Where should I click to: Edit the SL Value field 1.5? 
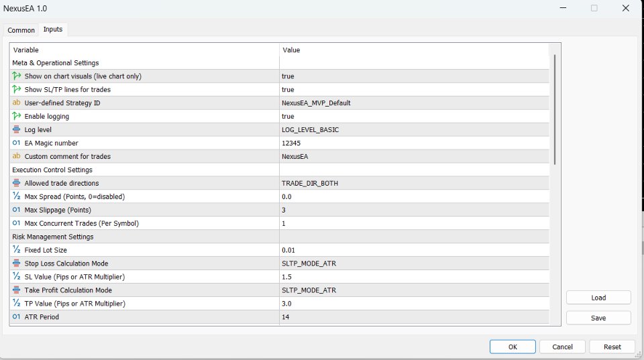414,277
